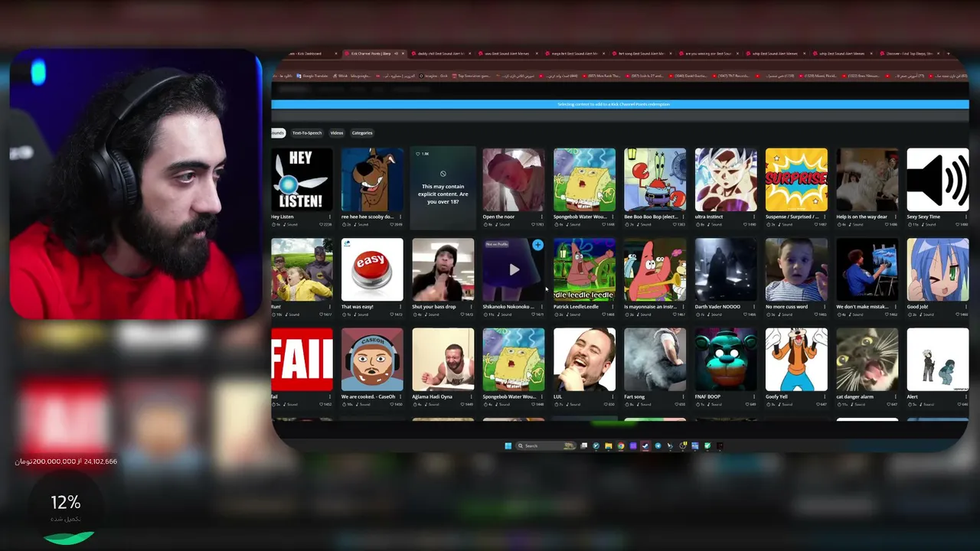This screenshot has height=551, width=980.
Task: Play the Suspense / Surprised sound
Action: tap(796, 180)
